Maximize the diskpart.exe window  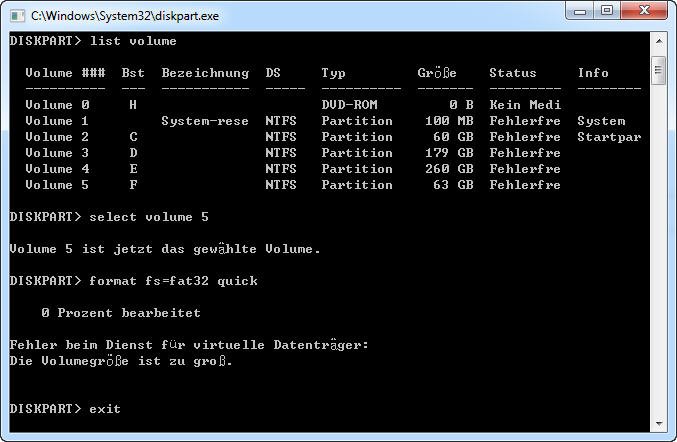(x=606, y=11)
